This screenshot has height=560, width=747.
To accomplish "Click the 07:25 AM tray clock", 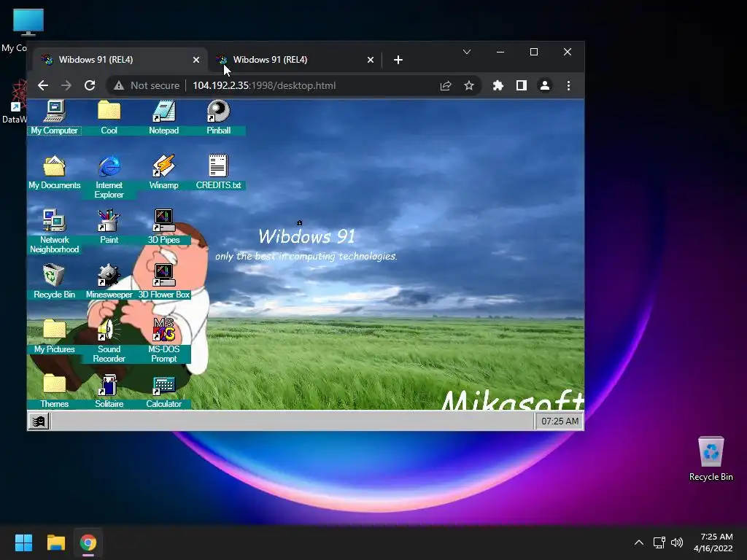I will (560, 421).
